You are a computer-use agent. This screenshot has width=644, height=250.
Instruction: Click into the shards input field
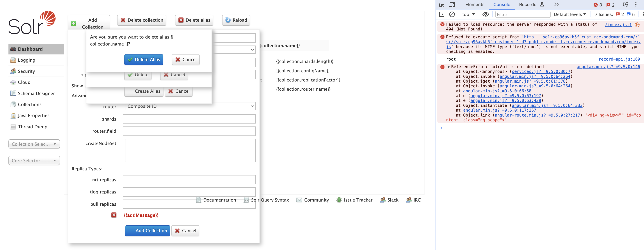click(x=189, y=119)
